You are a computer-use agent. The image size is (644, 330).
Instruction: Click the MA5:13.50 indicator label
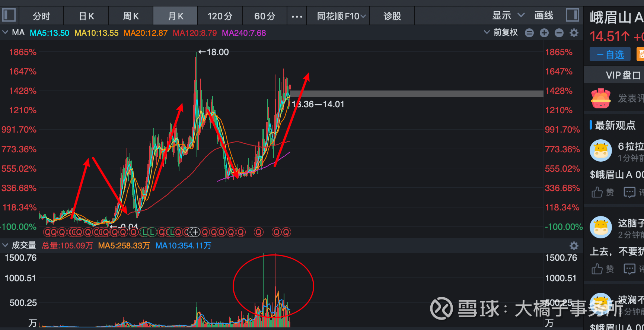[50, 33]
